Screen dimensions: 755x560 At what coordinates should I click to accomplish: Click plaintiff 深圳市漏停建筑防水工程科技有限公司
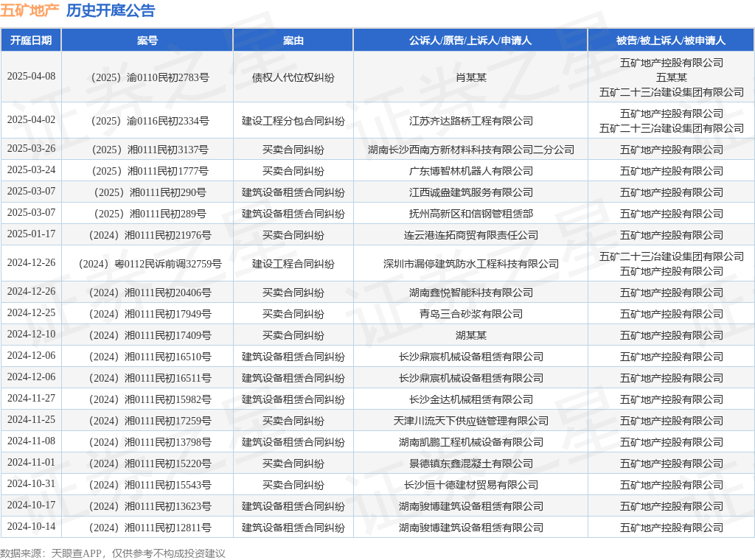tap(471, 264)
